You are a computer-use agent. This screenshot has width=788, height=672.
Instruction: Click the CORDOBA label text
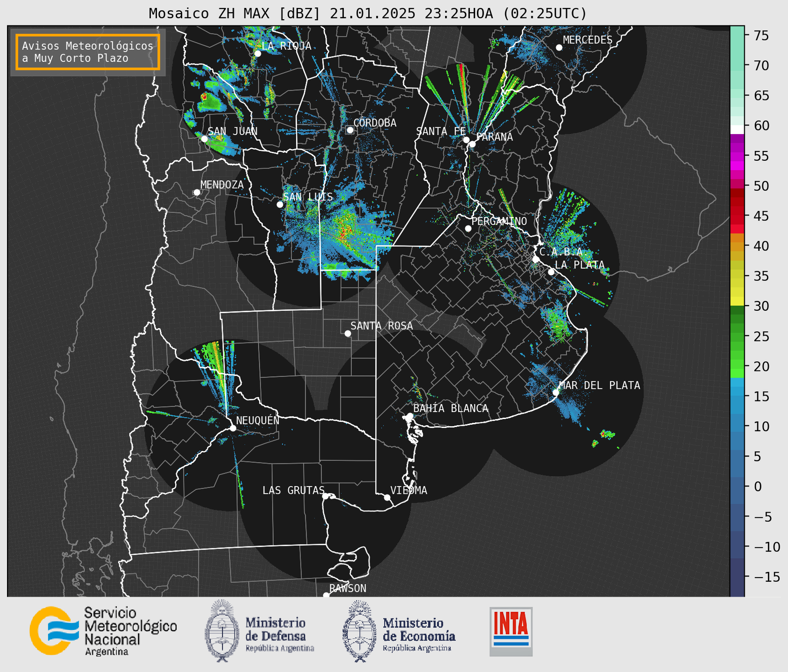[x=375, y=123]
